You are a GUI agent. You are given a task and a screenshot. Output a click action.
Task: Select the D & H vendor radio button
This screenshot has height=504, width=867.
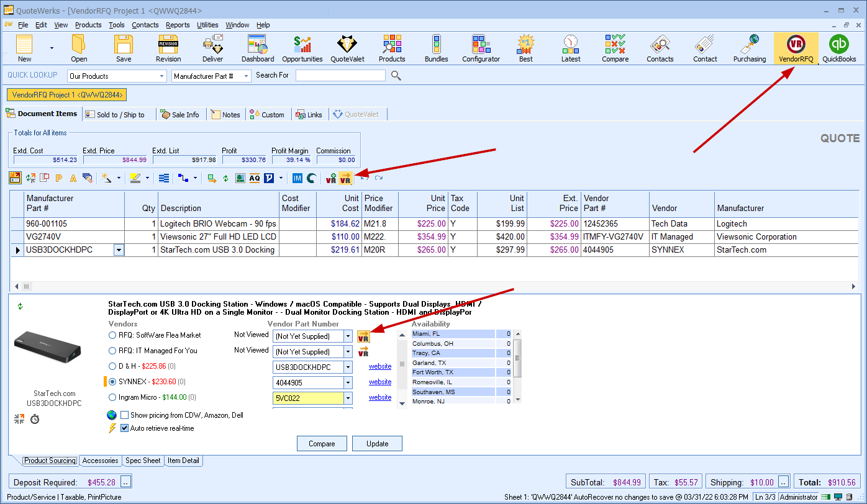112,366
